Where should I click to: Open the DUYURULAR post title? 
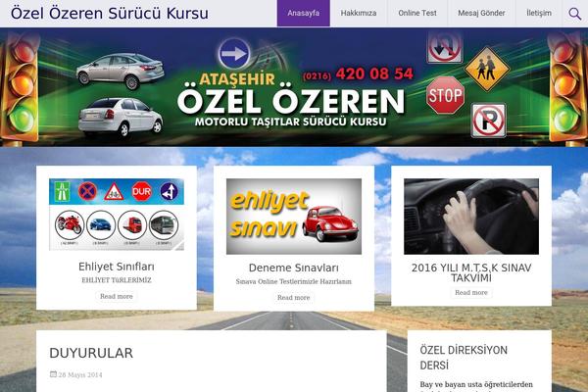91,353
